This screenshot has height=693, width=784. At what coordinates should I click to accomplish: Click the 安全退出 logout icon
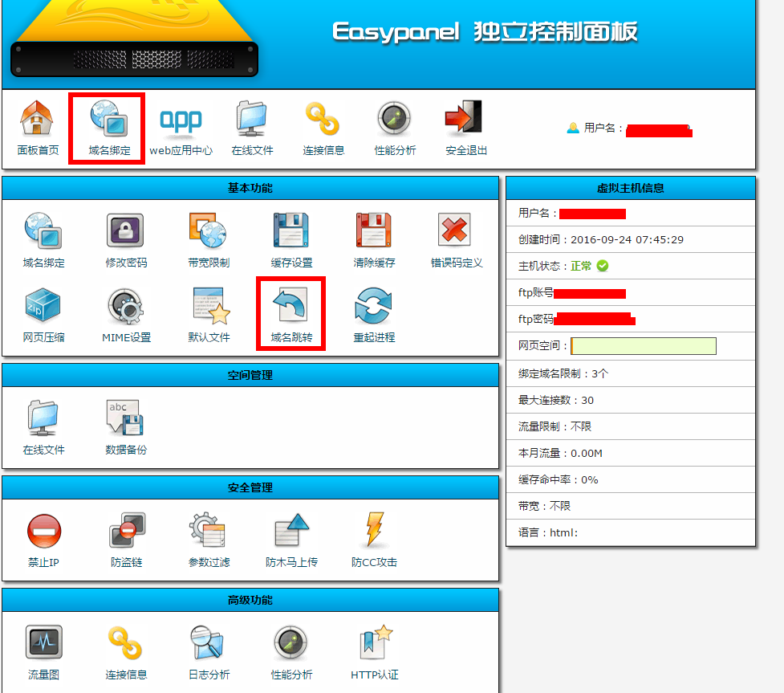pos(464,117)
